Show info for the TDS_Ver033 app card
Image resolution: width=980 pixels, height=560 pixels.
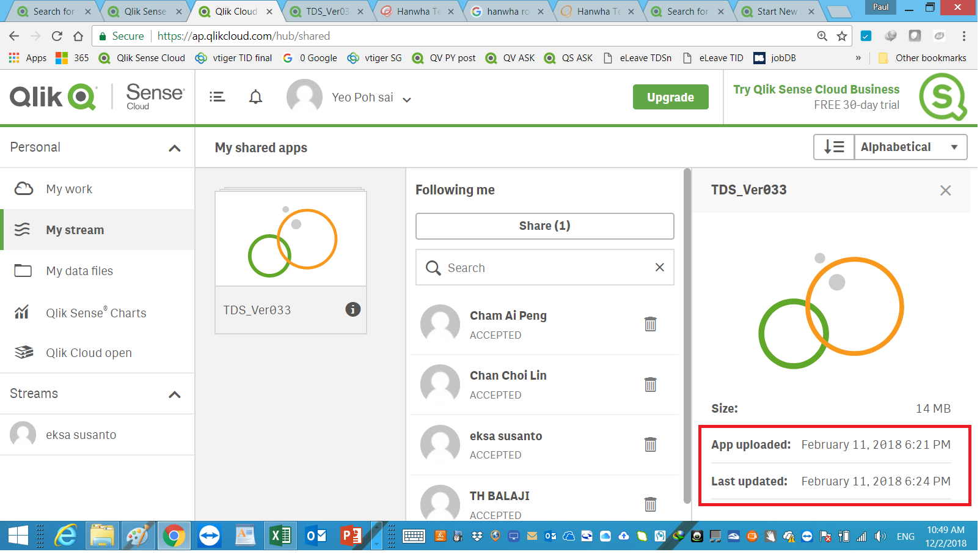(x=353, y=309)
